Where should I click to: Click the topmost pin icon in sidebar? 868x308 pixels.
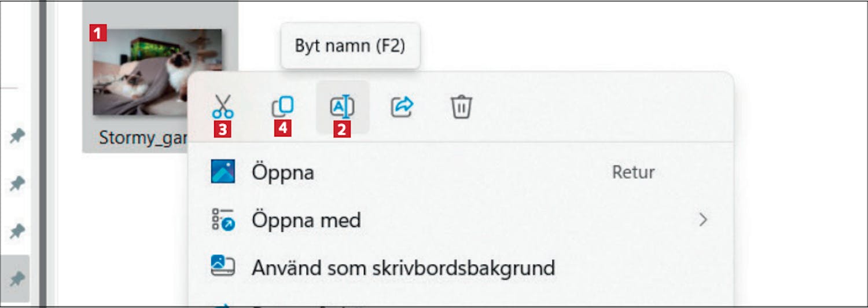pyautogui.click(x=17, y=136)
